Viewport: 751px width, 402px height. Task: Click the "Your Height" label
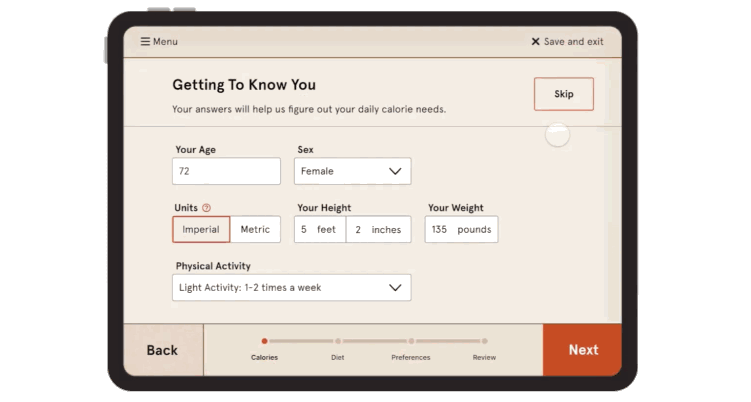pyautogui.click(x=324, y=208)
